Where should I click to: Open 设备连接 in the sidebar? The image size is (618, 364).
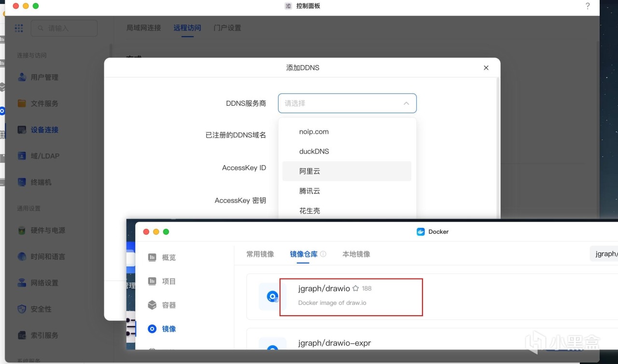[44, 130]
